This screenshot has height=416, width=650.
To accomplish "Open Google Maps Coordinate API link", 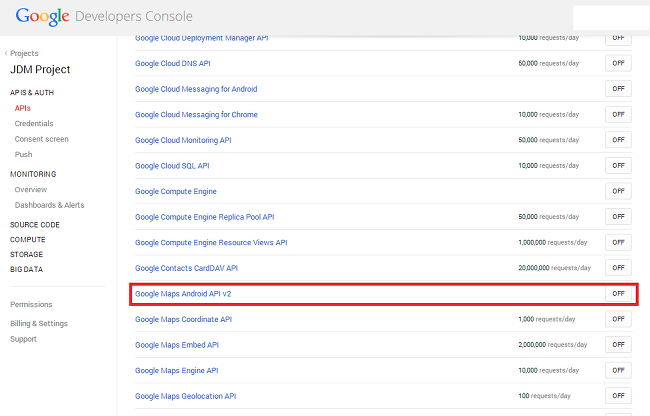I will click(183, 319).
